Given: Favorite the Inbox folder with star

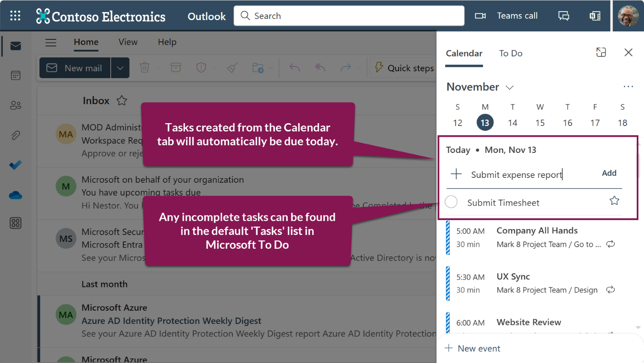Looking at the screenshot, I should [x=122, y=101].
